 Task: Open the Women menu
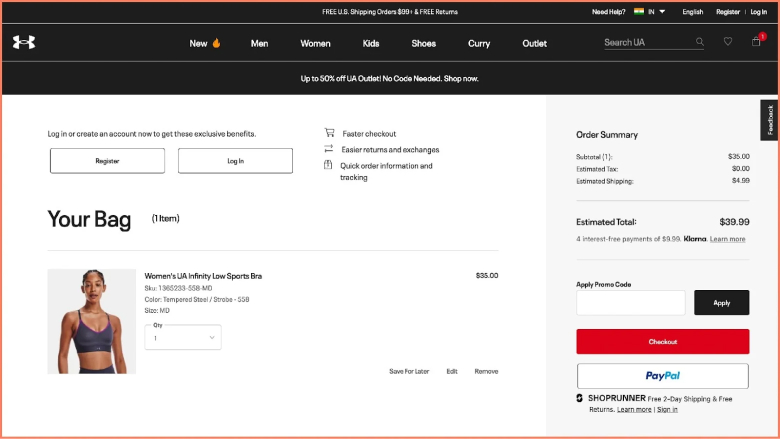[315, 44]
